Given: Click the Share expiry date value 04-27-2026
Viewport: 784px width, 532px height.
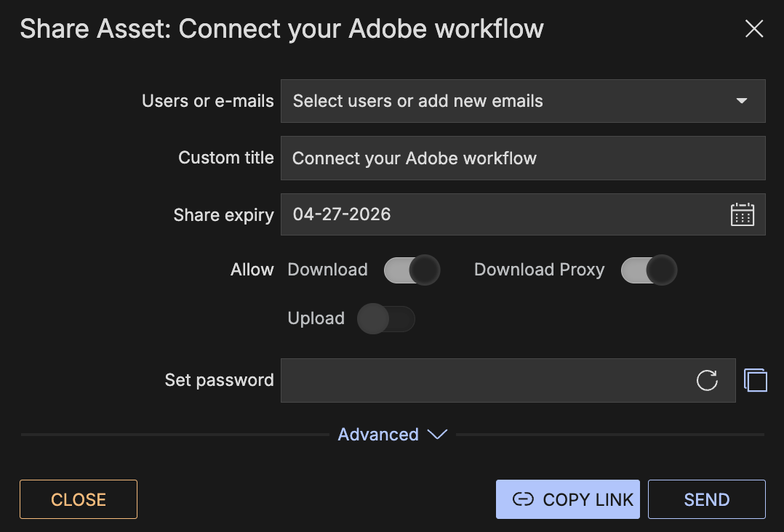Looking at the screenshot, I should (x=342, y=214).
